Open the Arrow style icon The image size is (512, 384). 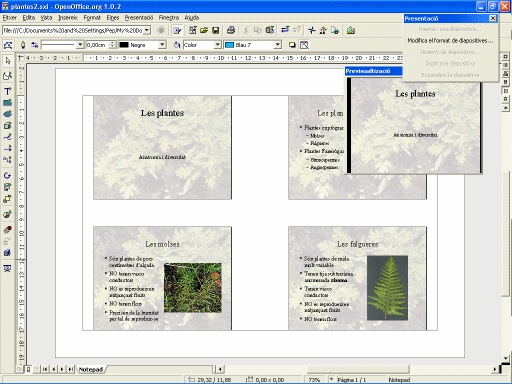[34, 45]
